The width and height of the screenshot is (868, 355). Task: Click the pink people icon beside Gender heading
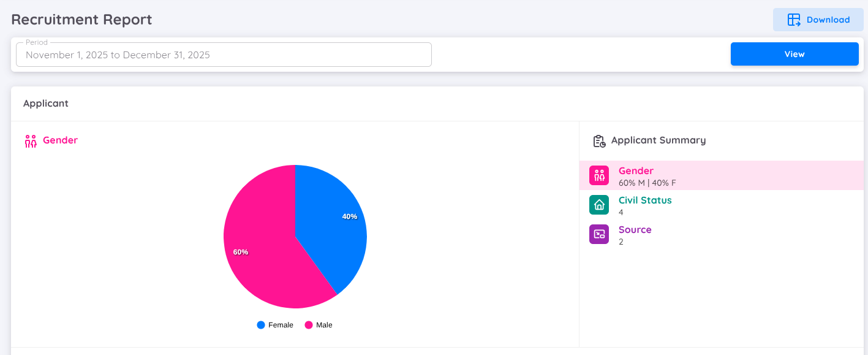pyautogui.click(x=31, y=141)
